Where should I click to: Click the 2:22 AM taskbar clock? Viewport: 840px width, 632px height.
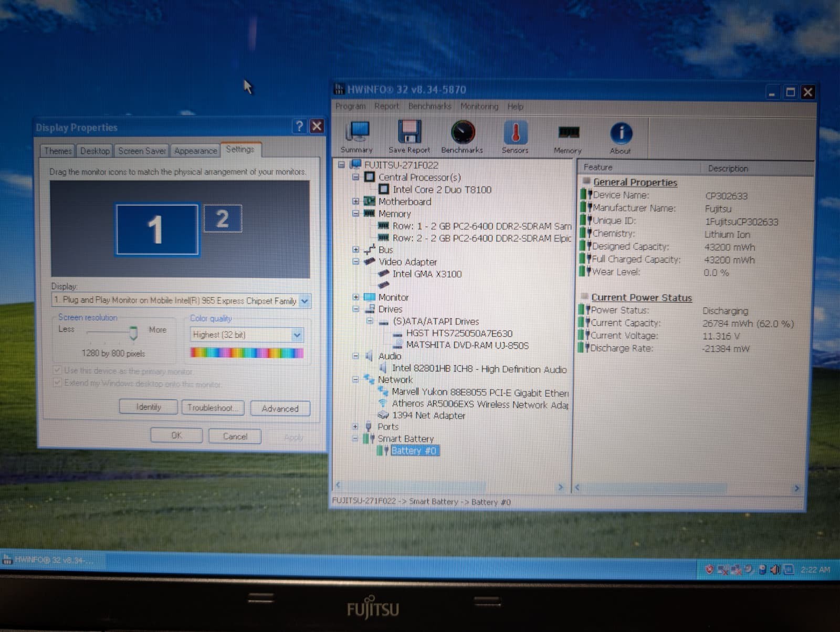[x=815, y=570]
